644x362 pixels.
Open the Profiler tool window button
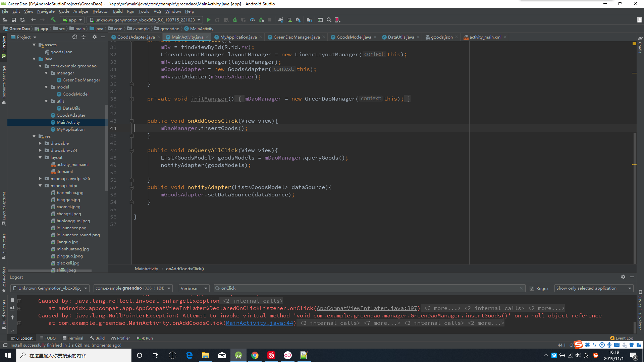pyautogui.click(x=121, y=338)
